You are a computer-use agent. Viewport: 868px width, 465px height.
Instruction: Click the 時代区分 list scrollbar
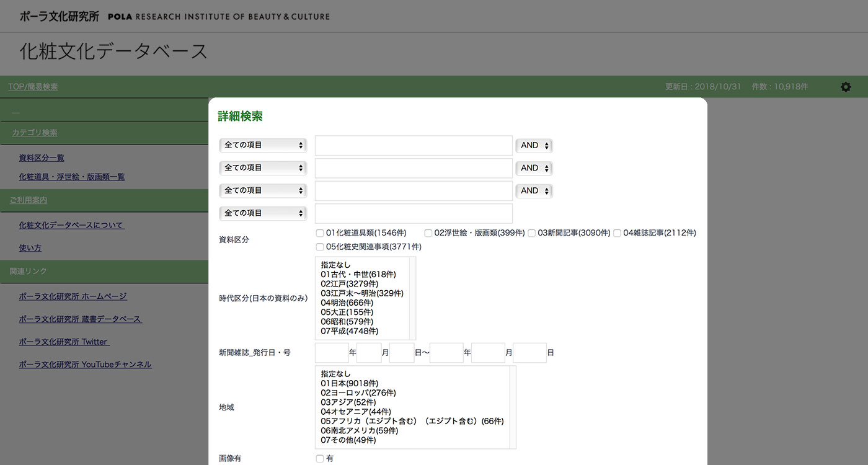coord(413,298)
